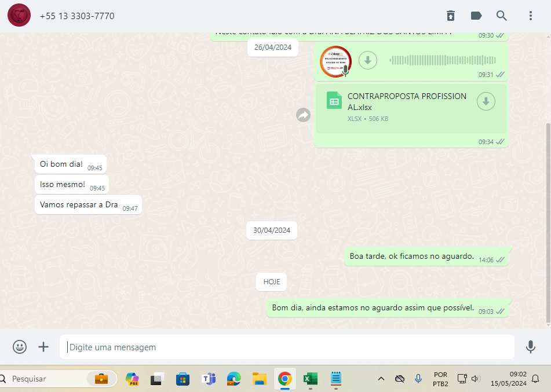The width and height of the screenshot is (551, 392).
Task: Click the tray microphone icon
Action: tap(418, 378)
